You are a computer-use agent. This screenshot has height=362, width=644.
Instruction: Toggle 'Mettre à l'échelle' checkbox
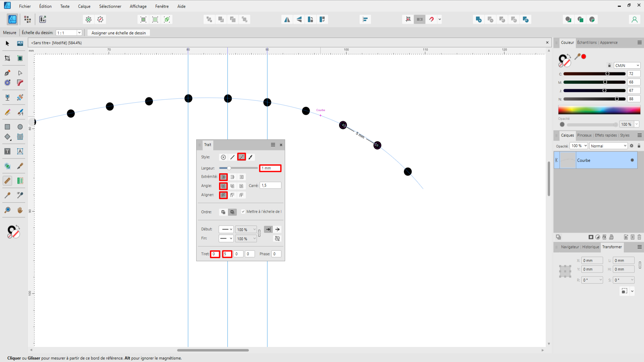pyautogui.click(x=243, y=212)
